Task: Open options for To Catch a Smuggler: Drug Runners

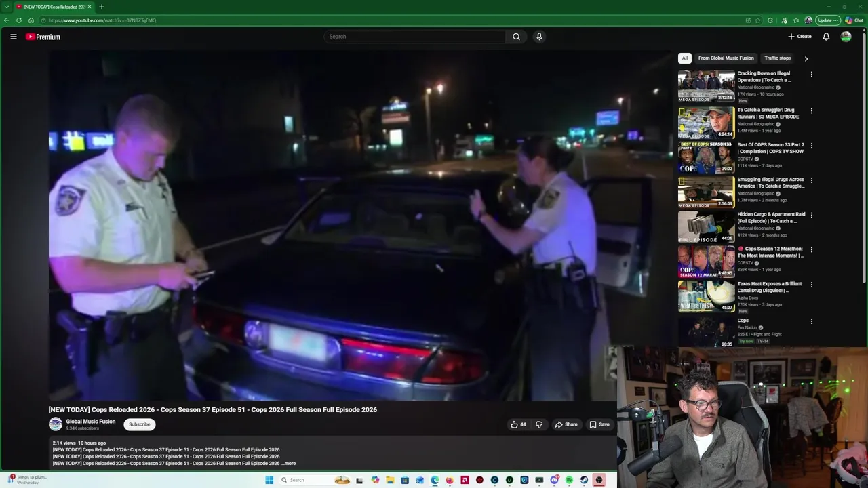Action: (811, 111)
